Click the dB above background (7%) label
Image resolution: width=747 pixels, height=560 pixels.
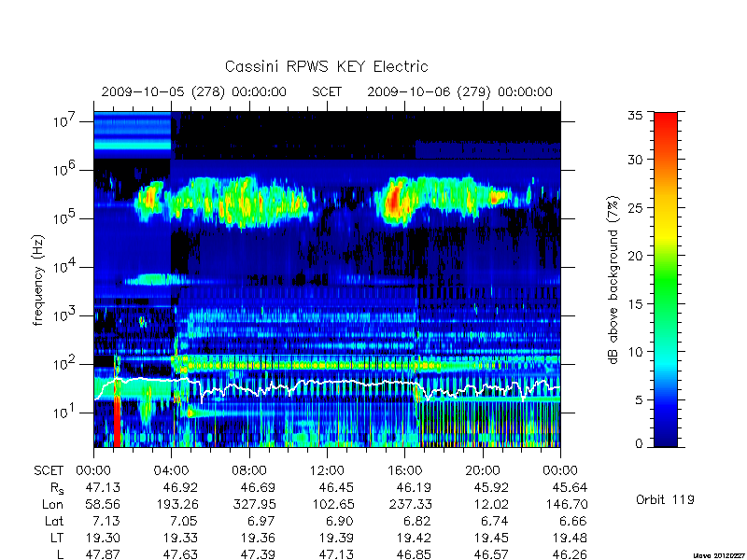(614, 281)
